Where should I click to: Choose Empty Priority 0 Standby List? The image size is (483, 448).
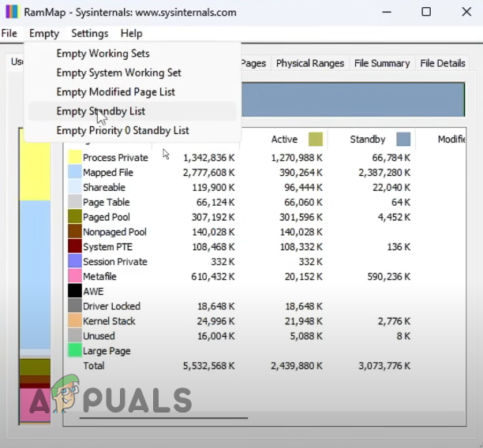(x=133, y=130)
